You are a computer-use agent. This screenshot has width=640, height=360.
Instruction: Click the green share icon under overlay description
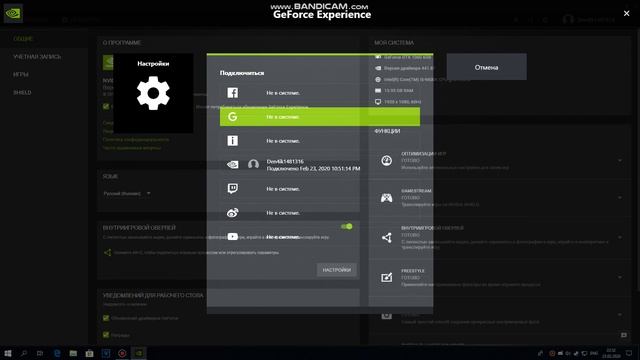tap(107, 253)
